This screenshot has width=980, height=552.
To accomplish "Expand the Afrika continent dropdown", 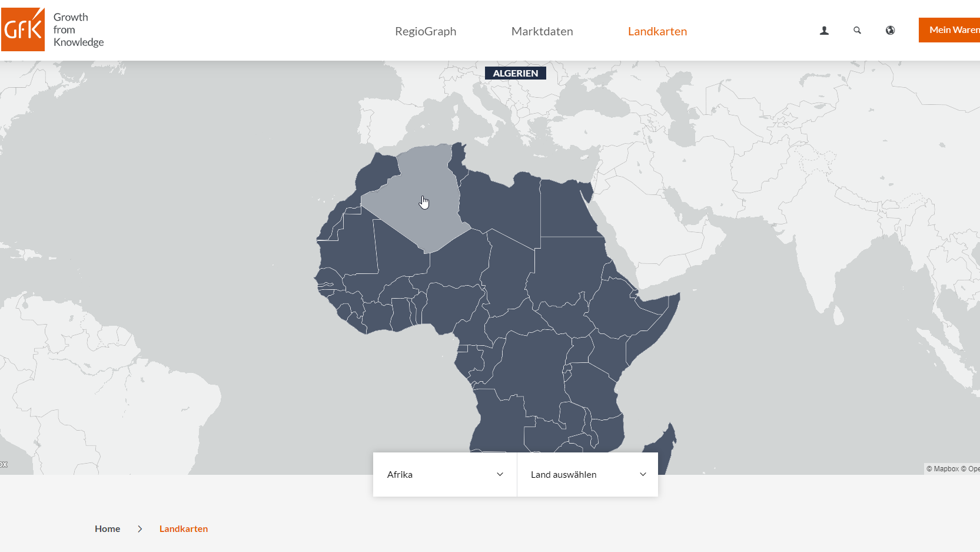I will click(444, 474).
